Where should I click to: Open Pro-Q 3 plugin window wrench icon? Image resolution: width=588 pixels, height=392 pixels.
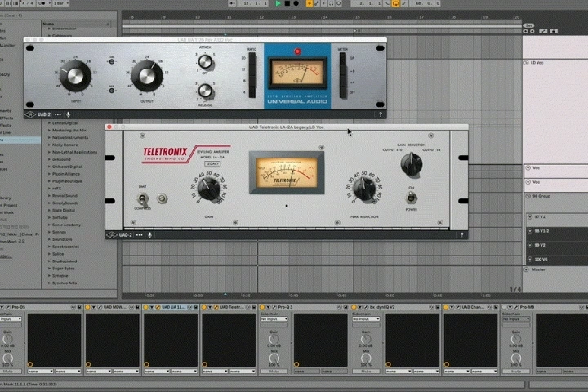[x=274, y=307]
